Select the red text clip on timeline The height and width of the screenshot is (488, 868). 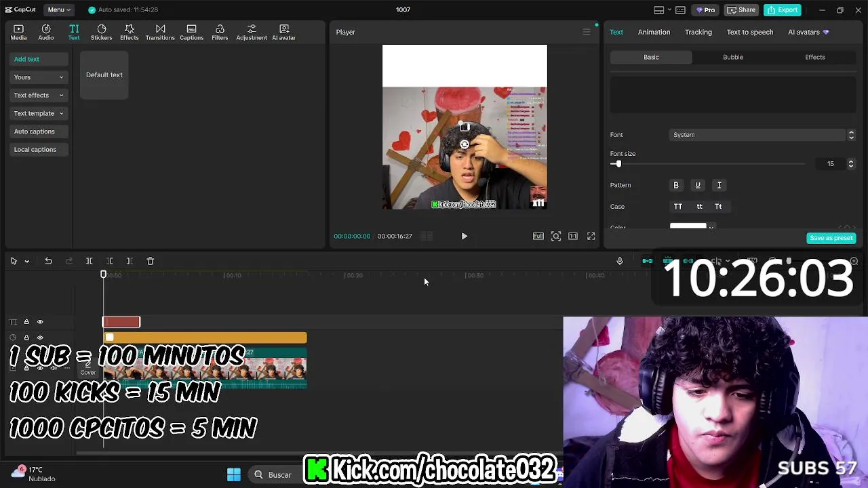click(x=121, y=322)
